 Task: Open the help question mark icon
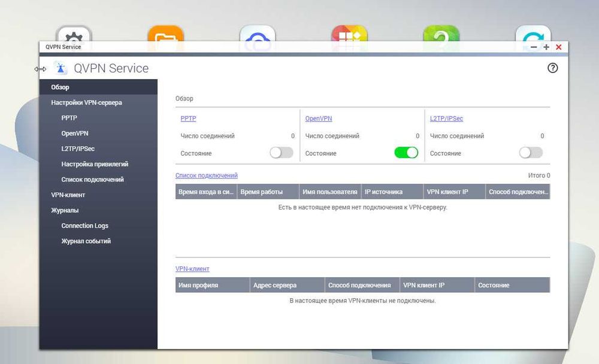tap(552, 68)
